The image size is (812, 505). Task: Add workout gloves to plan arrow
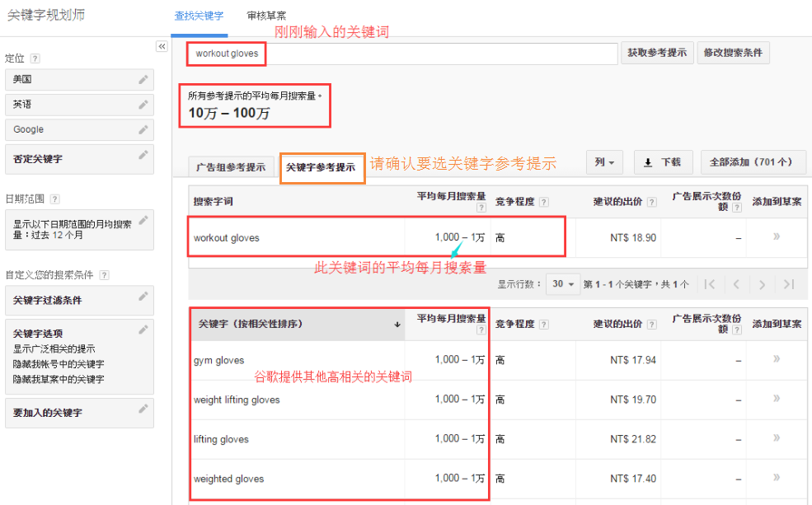coord(777,236)
